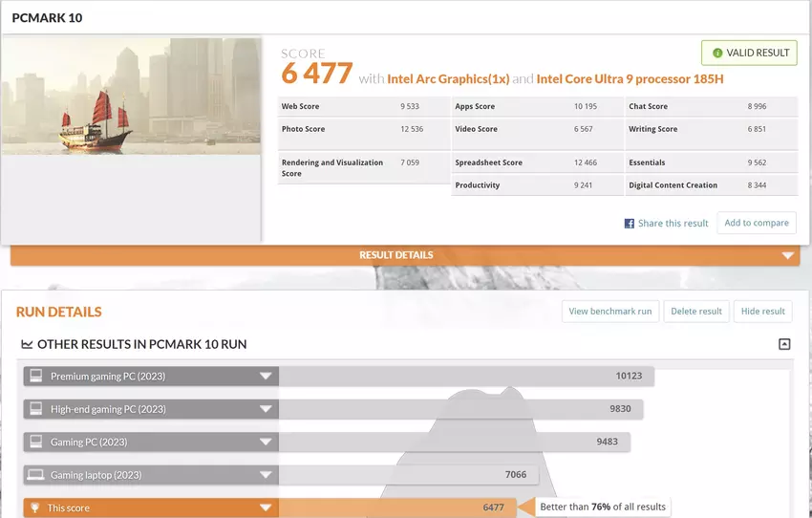The height and width of the screenshot is (518, 812).
Task: Expand the Result Details orange bar
Action: [x=787, y=255]
